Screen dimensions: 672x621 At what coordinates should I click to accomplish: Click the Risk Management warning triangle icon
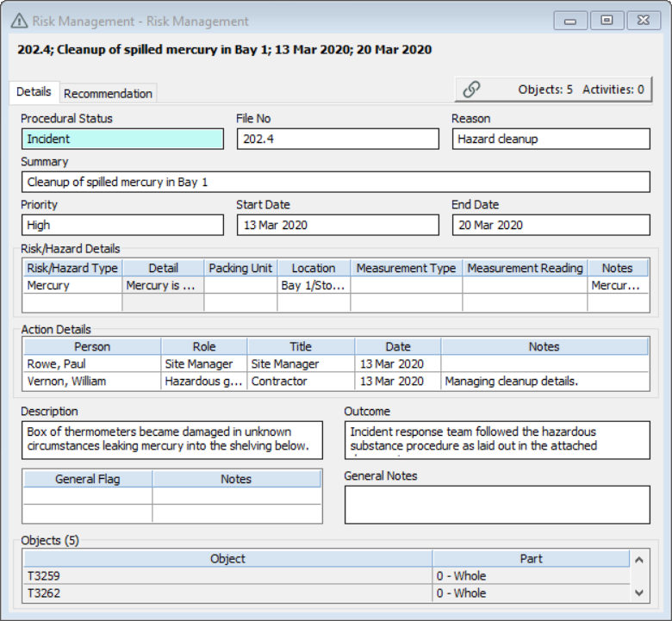tap(19, 21)
